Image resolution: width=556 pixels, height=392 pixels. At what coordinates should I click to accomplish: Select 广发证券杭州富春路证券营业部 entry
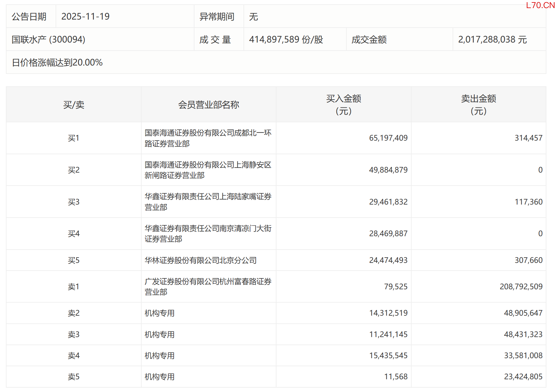click(x=208, y=287)
